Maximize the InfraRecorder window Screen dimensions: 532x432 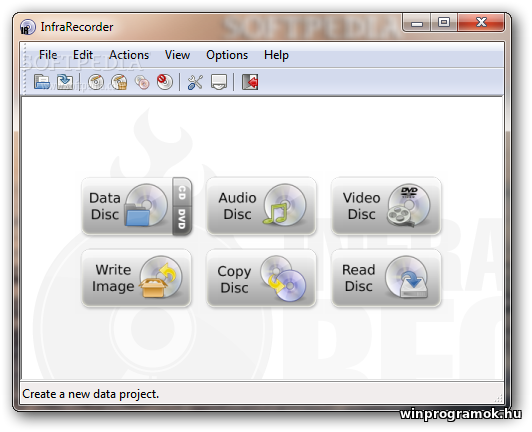(x=444, y=22)
